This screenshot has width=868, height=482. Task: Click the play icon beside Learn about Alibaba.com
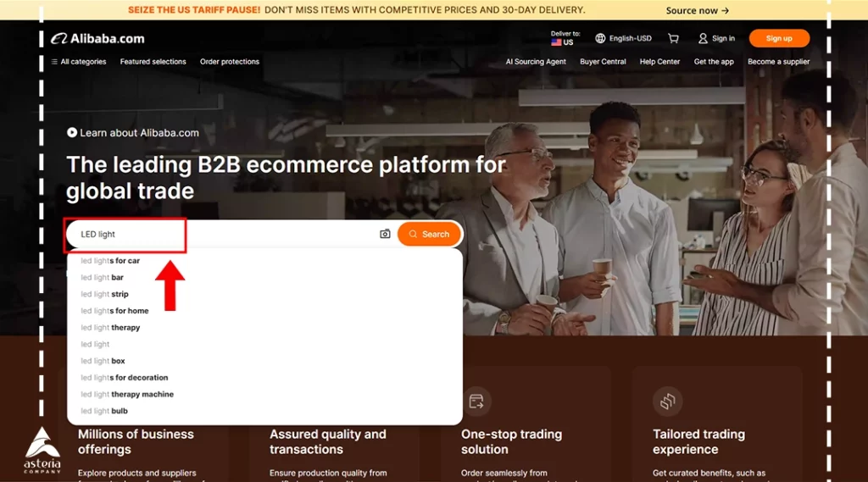point(72,132)
